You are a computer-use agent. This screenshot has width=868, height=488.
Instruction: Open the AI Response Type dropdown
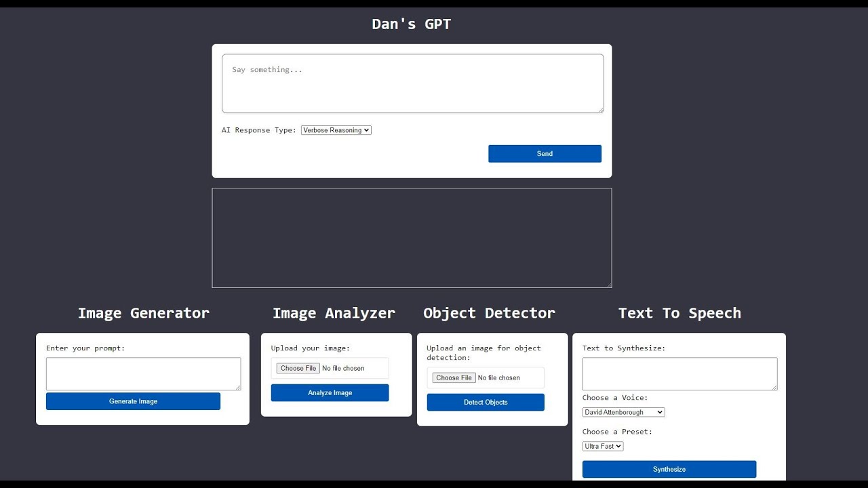click(336, 130)
